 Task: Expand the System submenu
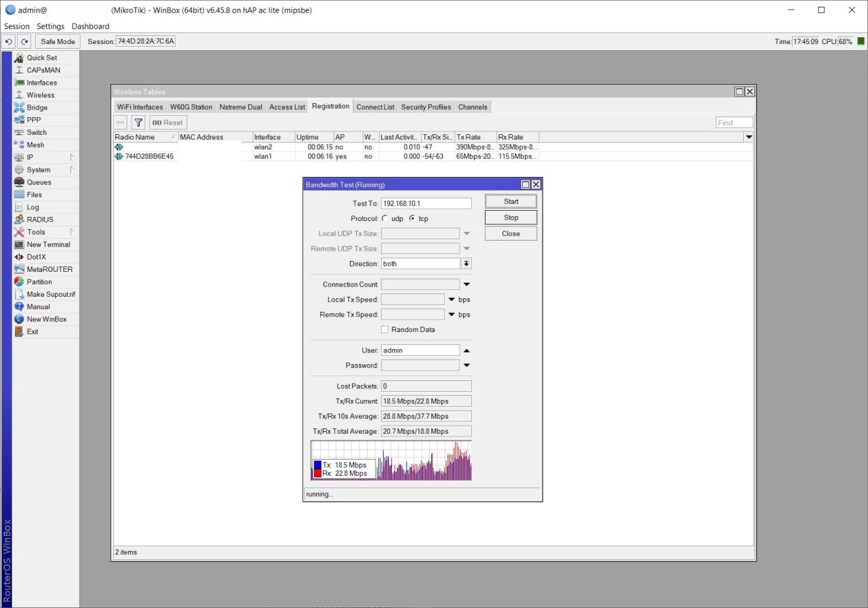point(72,169)
